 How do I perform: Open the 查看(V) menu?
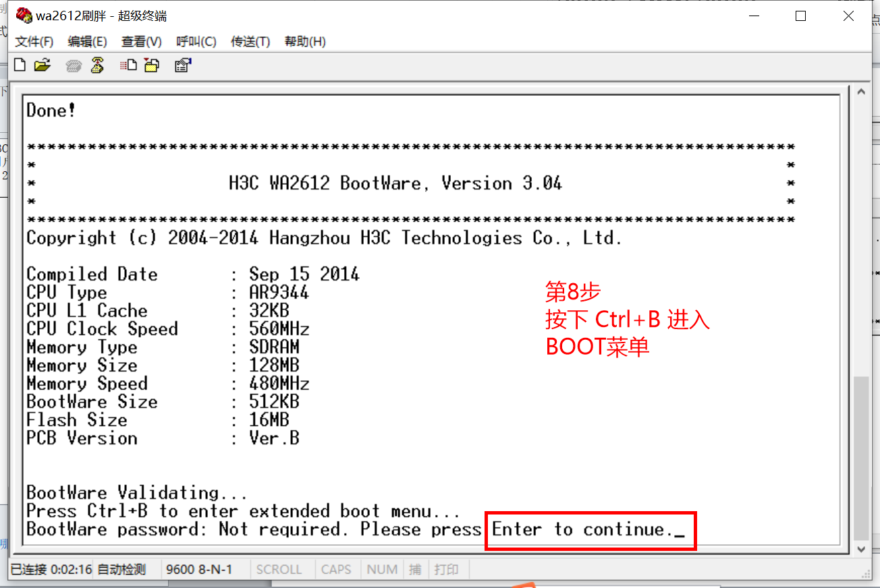[x=142, y=42]
